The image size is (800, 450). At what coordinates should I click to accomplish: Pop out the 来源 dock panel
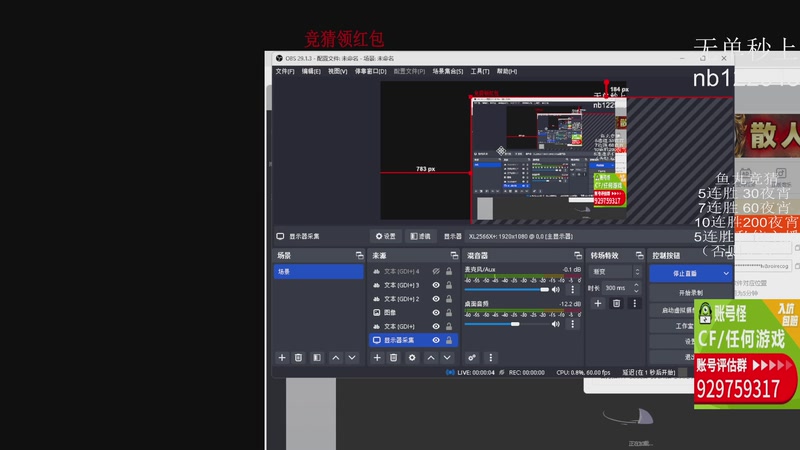pos(454,255)
